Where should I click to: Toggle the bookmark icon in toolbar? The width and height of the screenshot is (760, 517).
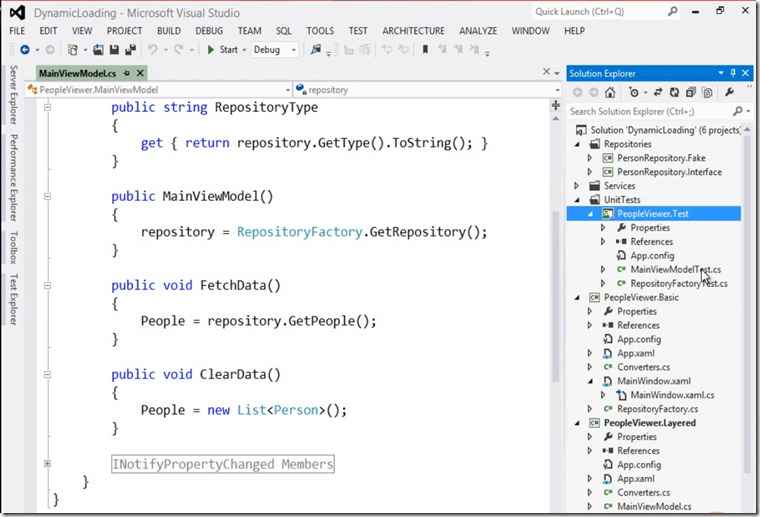click(425, 49)
